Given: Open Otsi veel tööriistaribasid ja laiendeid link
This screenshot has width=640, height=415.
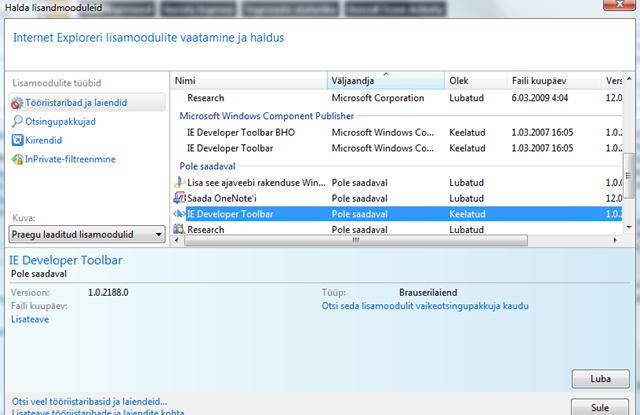Looking at the screenshot, I should (x=89, y=402).
